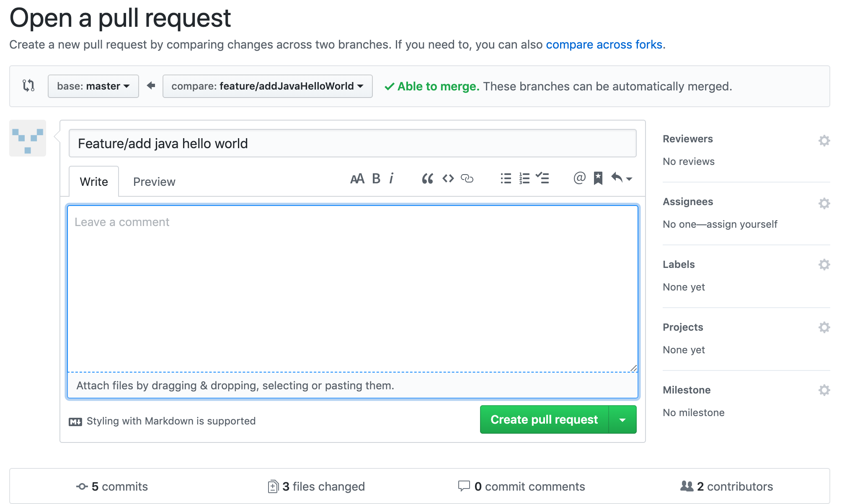Click the Assignees heading
The width and height of the screenshot is (847, 504).
pos(688,202)
